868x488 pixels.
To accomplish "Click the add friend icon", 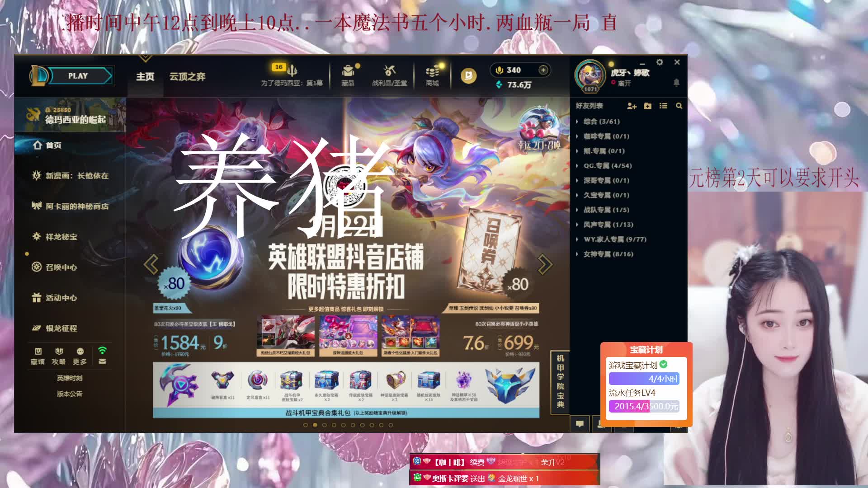I will [632, 106].
